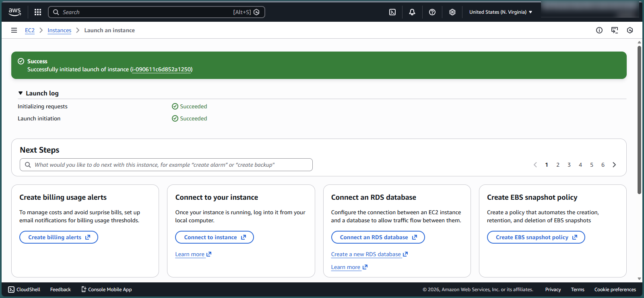Screen dimensions: 644x298
Task: Click the magnifier icon in the Next Steps search
Action: point(28,165)
